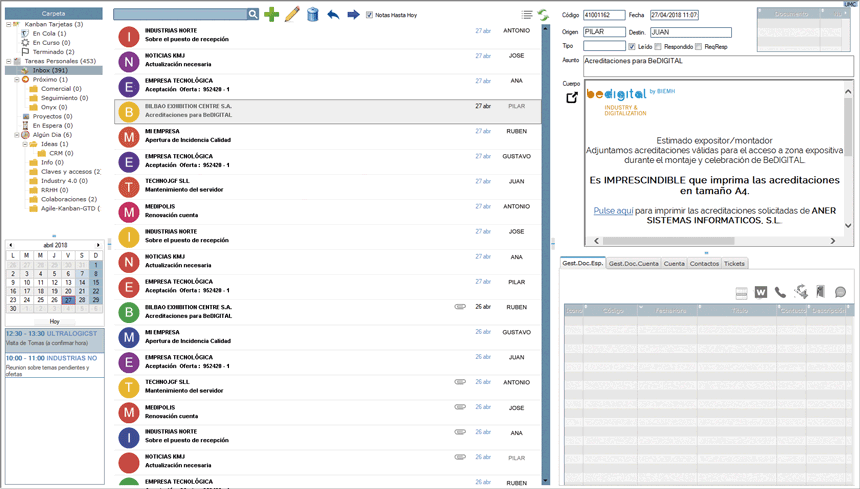The image size is (860, 489).
Task: Check the 'Respondido' checkbox
Action: (658, 47)
